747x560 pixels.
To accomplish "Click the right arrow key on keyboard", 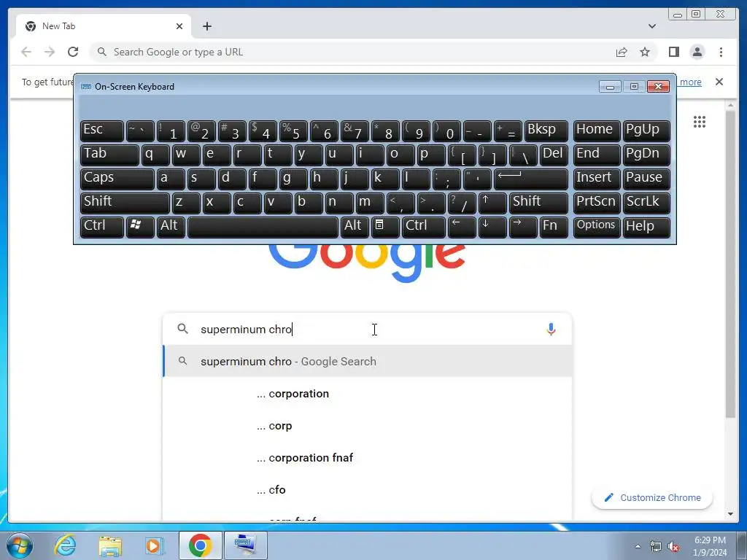I will (523, 227).
